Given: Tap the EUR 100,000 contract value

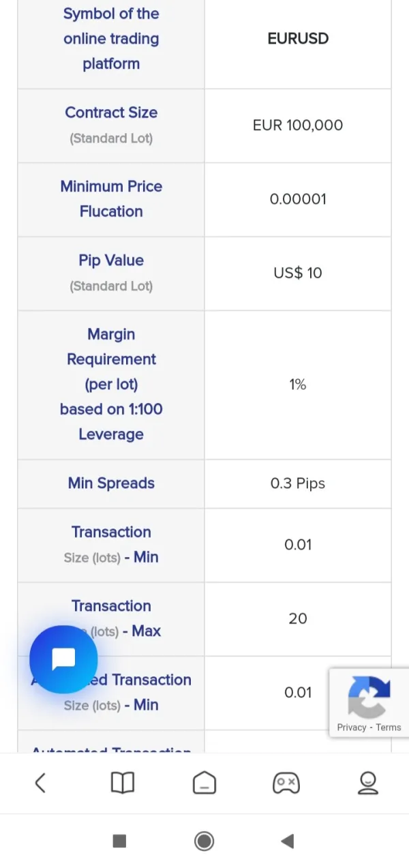Looking at the screenshot, I should (298, 125).
